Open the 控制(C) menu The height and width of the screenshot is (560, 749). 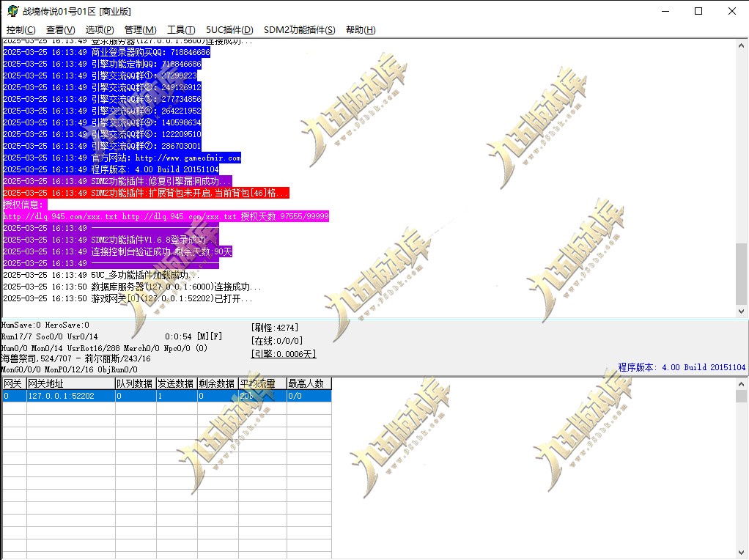[21, 29]
